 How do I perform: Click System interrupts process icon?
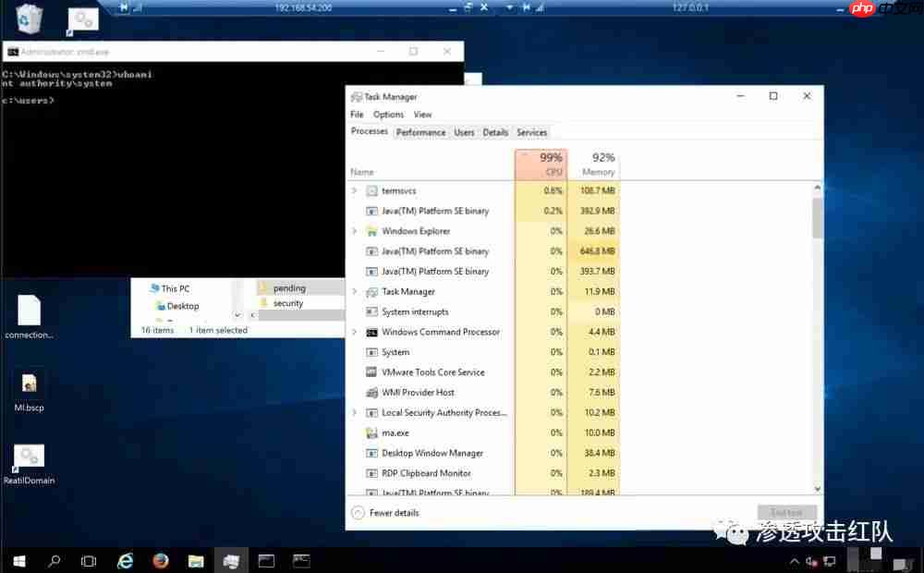tap(371, 311)
